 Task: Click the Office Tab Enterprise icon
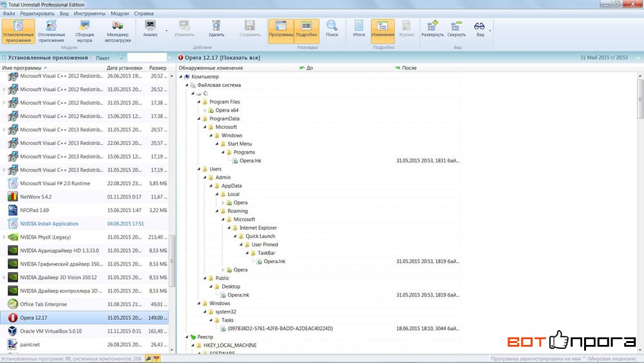[x=13, y=304]
